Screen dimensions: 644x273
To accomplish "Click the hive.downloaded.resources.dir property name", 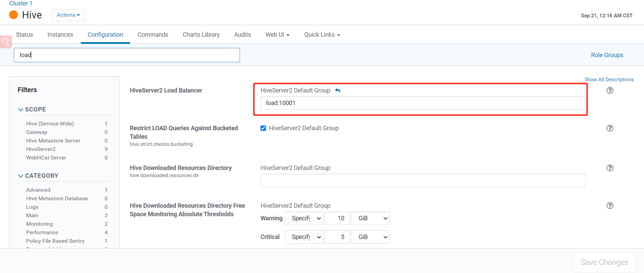I will 164,175.
